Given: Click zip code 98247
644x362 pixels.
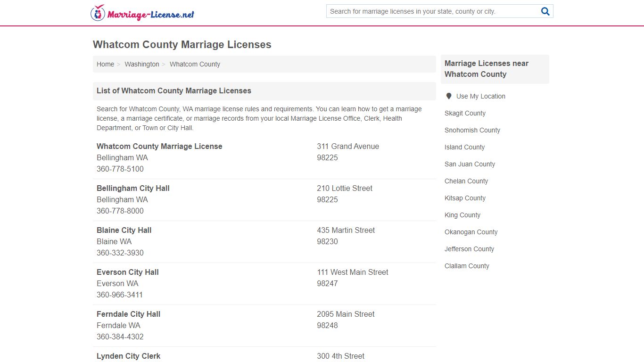Looking at the screenshot, I should click(x=327, y=283).
